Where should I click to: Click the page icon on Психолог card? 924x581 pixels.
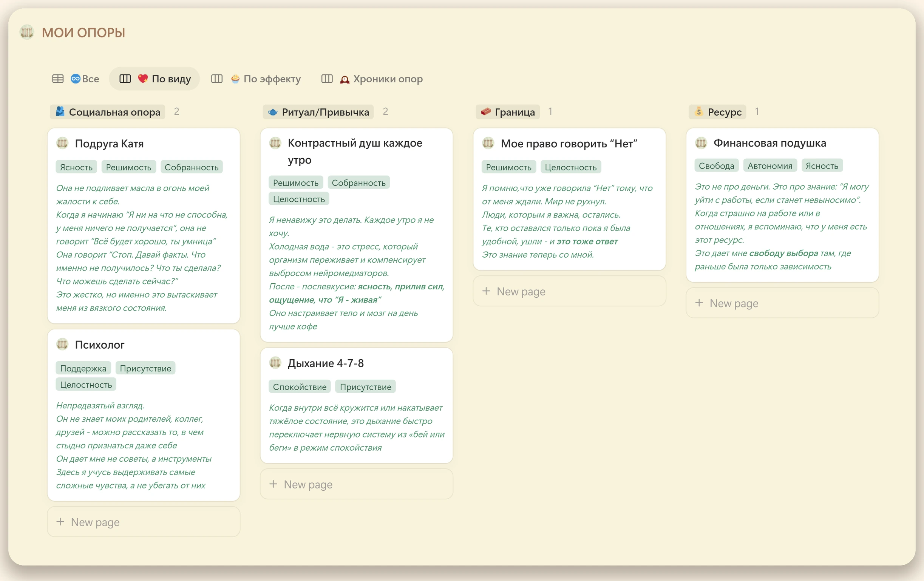(63, 345)
